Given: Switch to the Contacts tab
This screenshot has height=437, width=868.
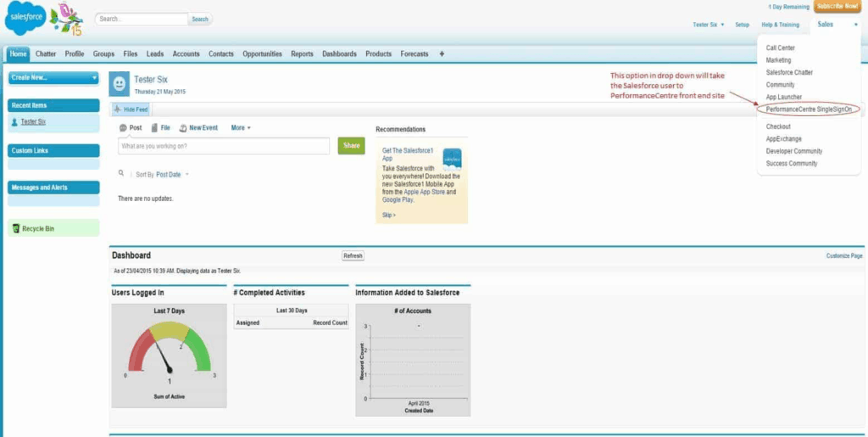Looking at the screenshot, I should (x=221, y=53).
